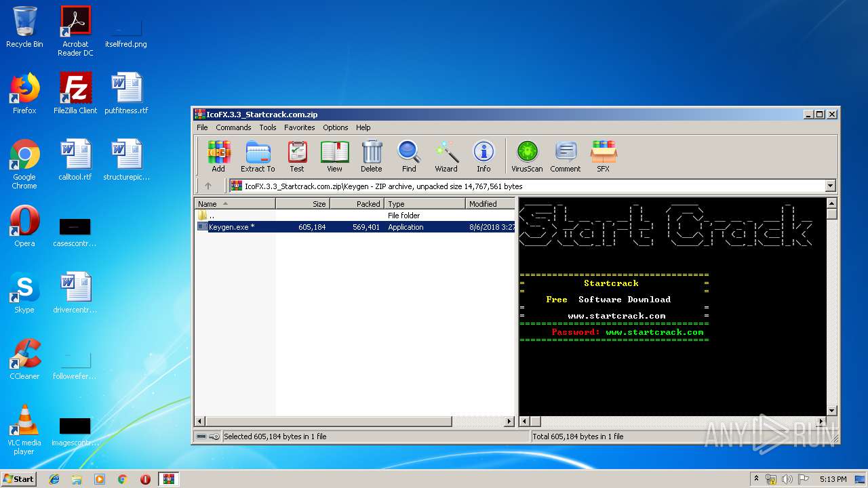868x488 pixels.
Task: Click the Windows Start button
Action: coord(19,479)
